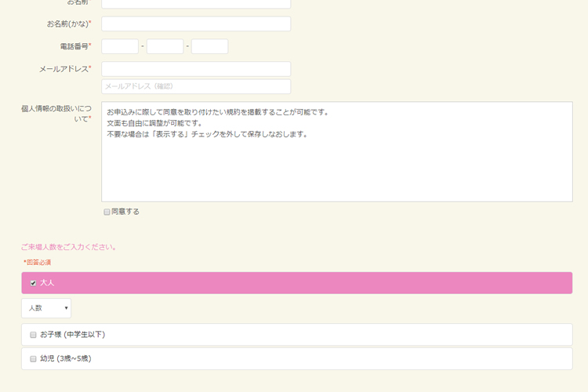
Task: Select the last 電話番号 input box
Action: [x=209, y=46]
